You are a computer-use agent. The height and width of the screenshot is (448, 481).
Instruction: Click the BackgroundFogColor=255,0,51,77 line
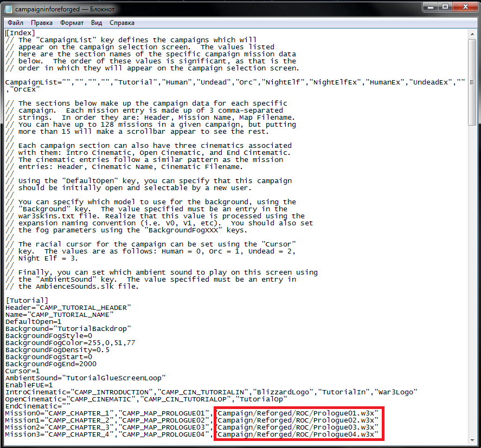(70, 343)
